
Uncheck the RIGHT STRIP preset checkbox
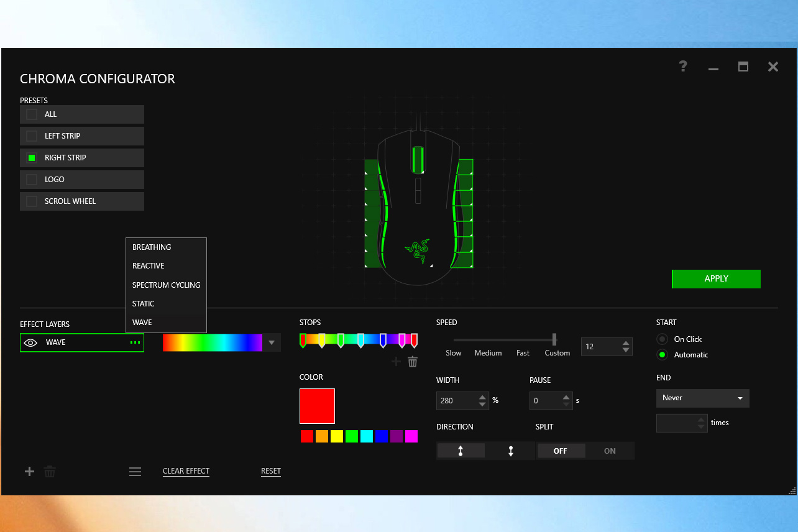pos(32,158)
